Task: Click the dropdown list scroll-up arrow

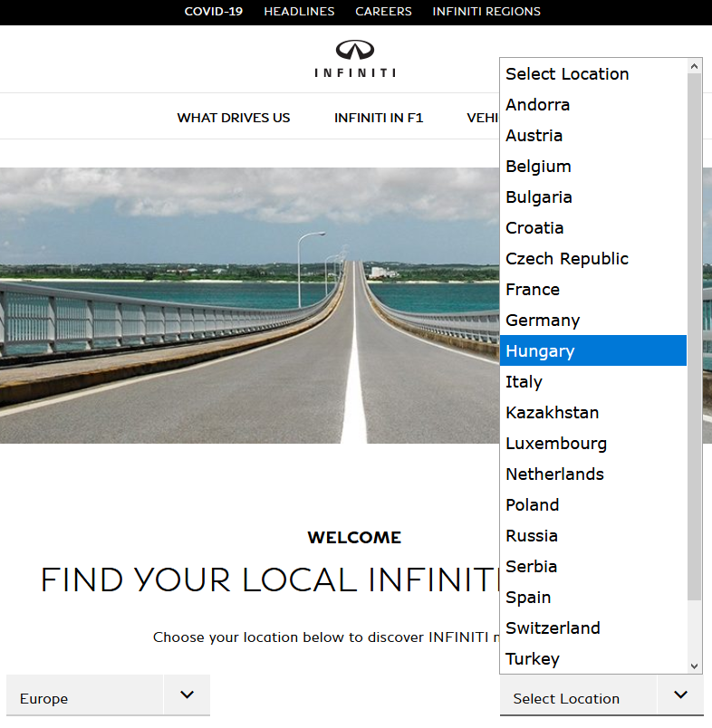Action: [x=694, y=66]
